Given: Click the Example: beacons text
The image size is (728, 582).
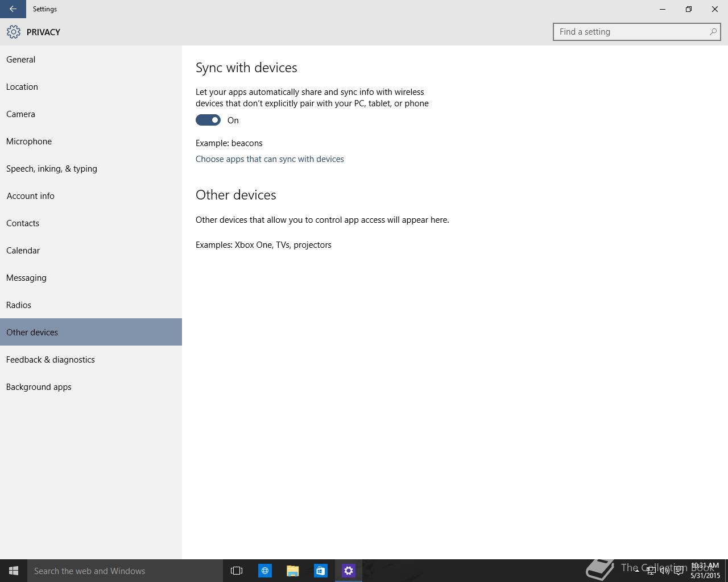Looking at the screenshot, I should point(229,143).
